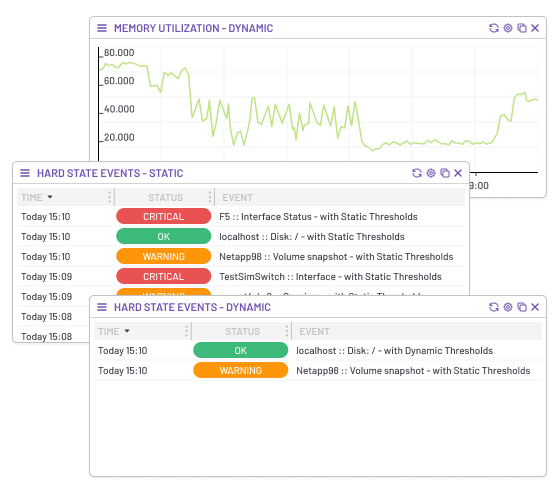Sort by TIME column in Dynamic events table
This screenshot has height=493, width=558.
click(114, 331)
